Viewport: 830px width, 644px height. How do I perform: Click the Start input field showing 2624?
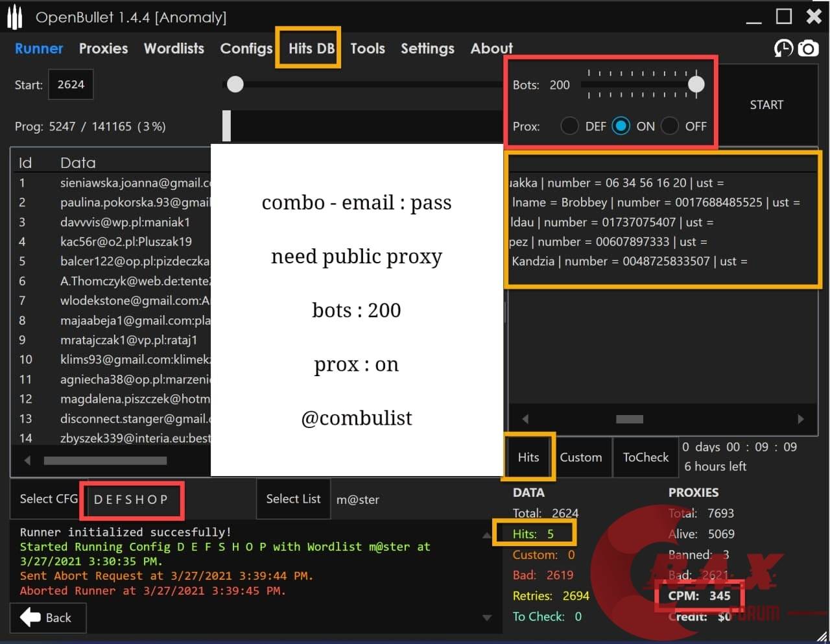point(71,84)
